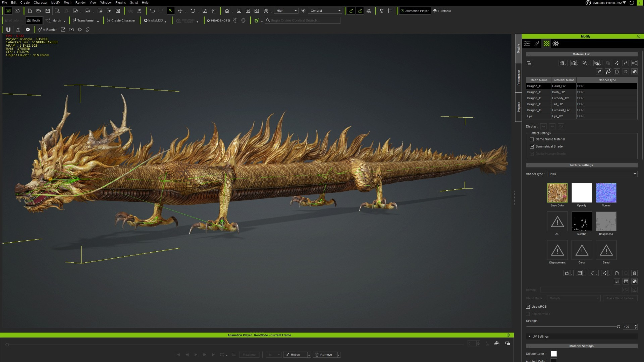Click the swap arrows material icon
Screen dimensions: 644x362
point(626,63)
